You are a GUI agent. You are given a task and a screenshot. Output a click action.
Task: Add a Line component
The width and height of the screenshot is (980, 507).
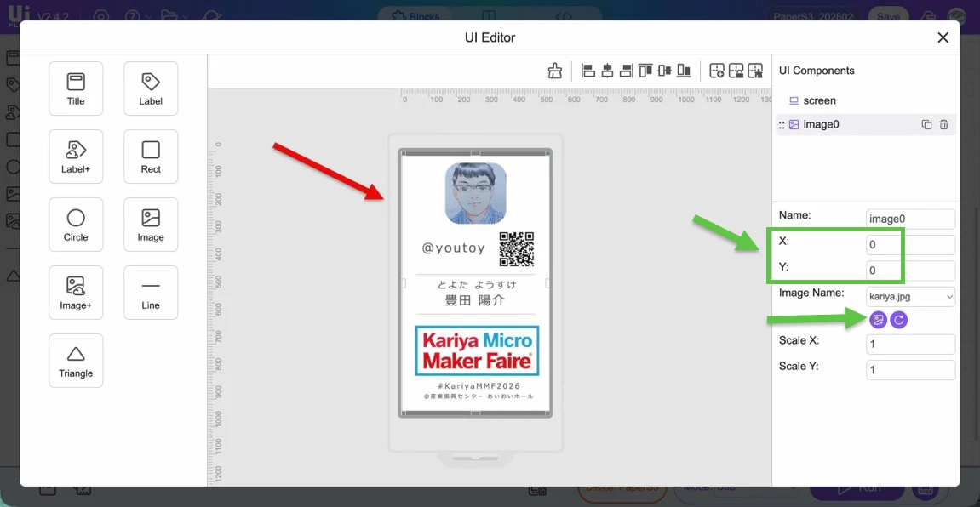(x=151, y=293)
